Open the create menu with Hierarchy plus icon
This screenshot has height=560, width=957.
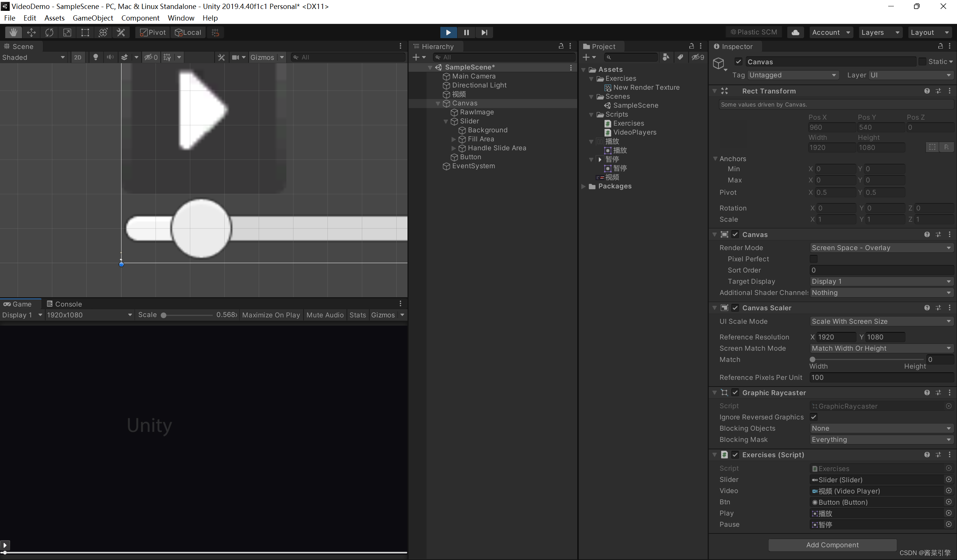coord(417,57)
